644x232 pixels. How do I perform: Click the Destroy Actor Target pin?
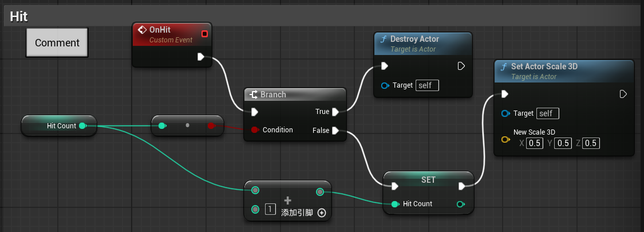click(x=385, y=86)
